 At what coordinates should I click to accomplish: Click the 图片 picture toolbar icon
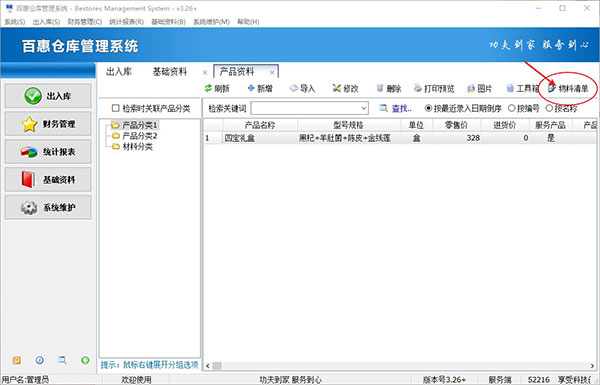pos(471,89)
